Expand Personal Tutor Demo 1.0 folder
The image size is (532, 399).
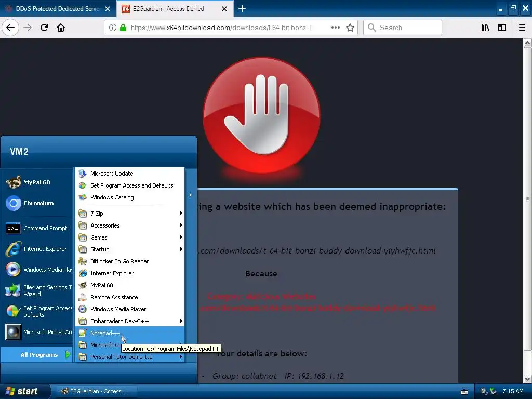click(x=130, y=357)
